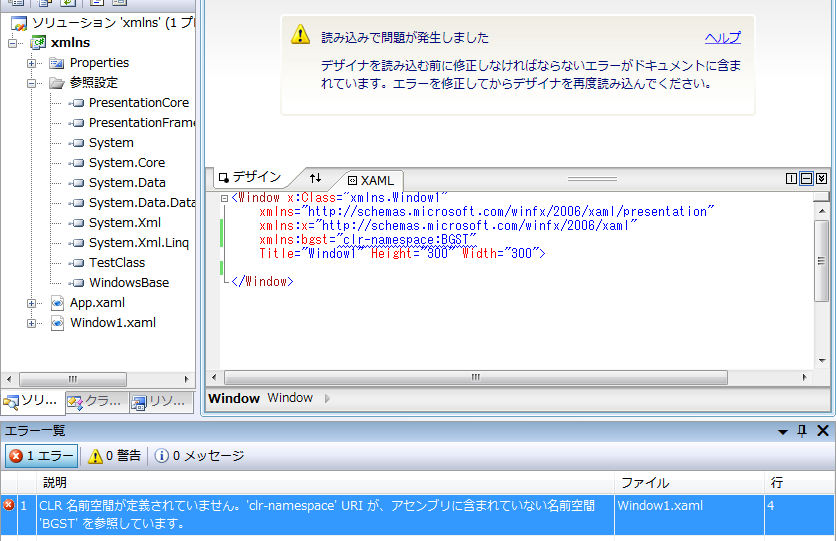
Task: Click the XAML editor scroll-left arrow
Action: point(214,377)
